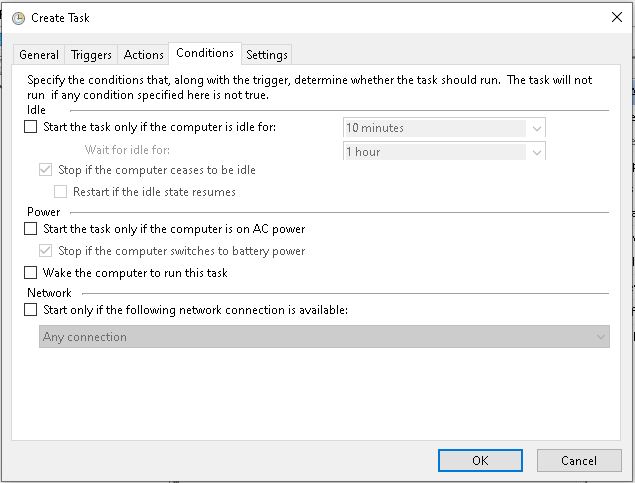635x483 pixels.
Task: Open the Settings tab
Action: click(x=267, y=55)
